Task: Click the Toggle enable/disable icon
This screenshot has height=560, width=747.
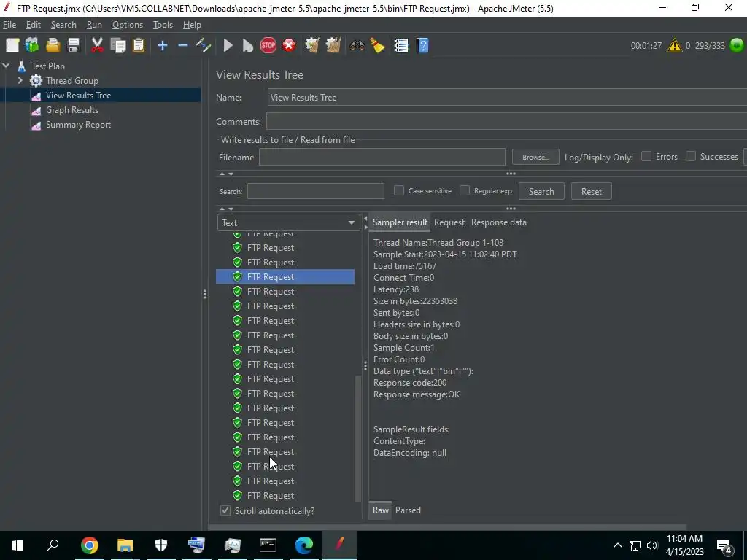Action: [204, 46]
